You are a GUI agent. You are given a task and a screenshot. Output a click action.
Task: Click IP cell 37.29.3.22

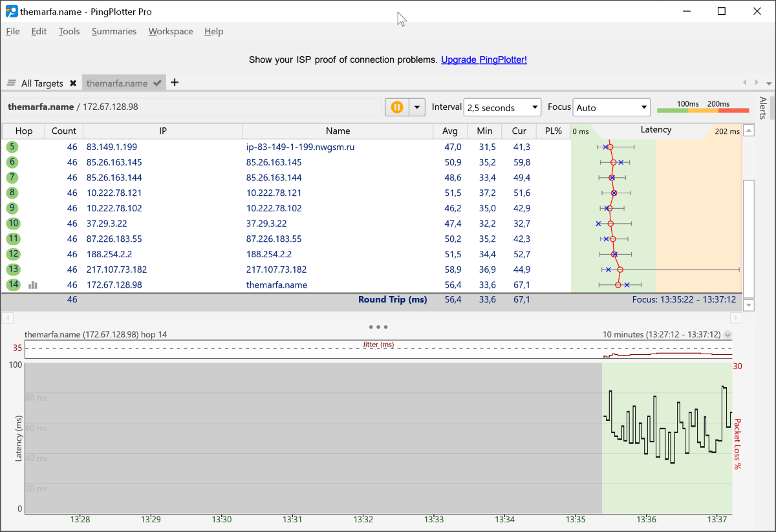[105, 224]
